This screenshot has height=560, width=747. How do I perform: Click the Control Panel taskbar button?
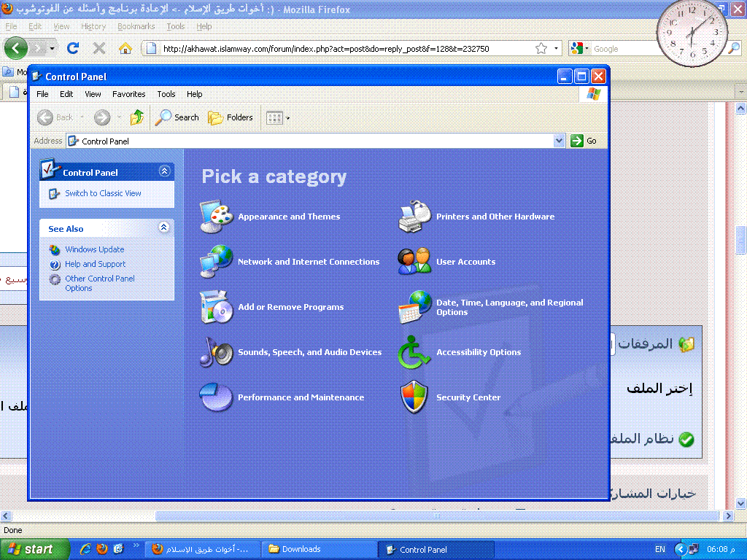(436, 549)
